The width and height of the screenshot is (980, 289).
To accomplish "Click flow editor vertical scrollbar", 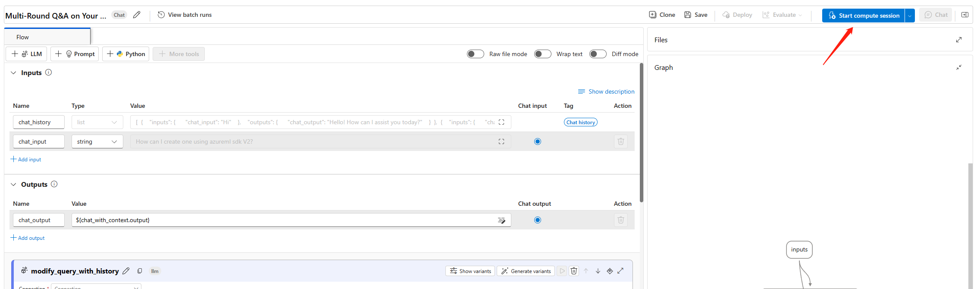I will 642,132.
